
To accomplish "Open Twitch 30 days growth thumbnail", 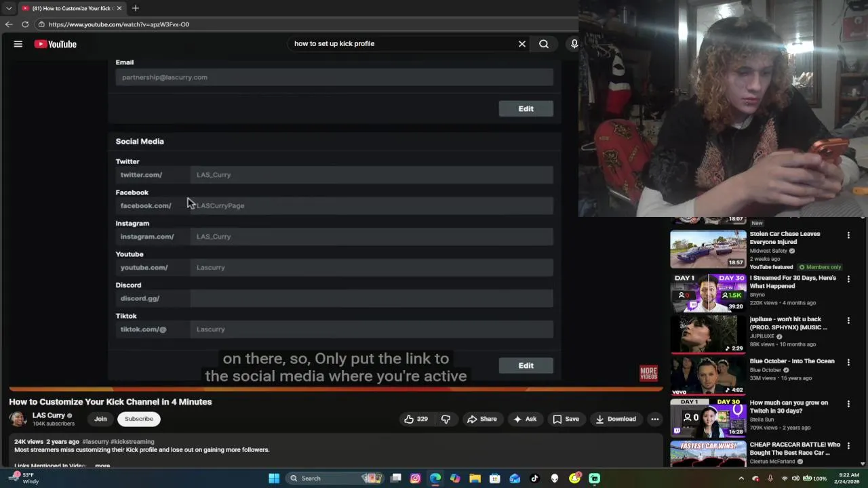I will point(708,418).
